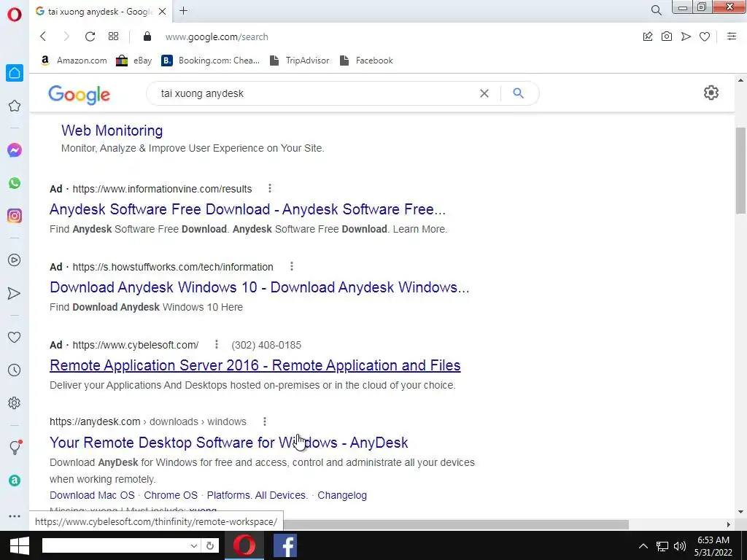Open the sidebar Settings gear
747x560 pixels.
click(15, 402)
